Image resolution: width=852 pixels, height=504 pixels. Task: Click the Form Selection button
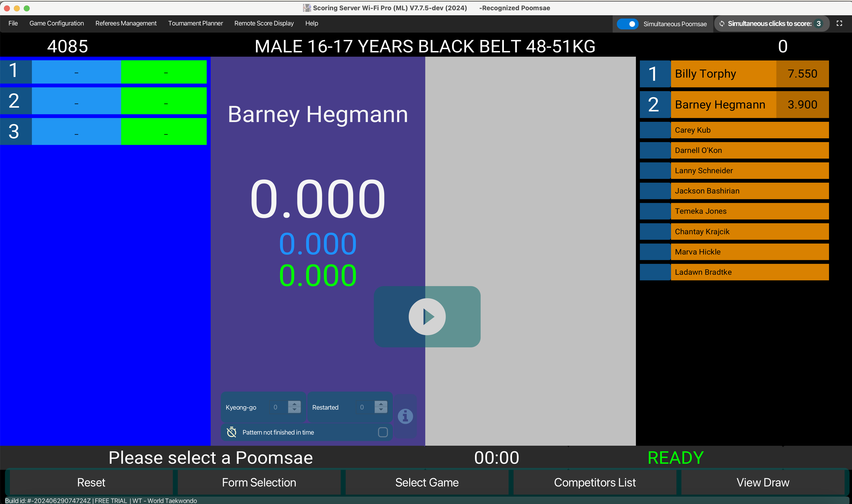click(x=259, y=482)
